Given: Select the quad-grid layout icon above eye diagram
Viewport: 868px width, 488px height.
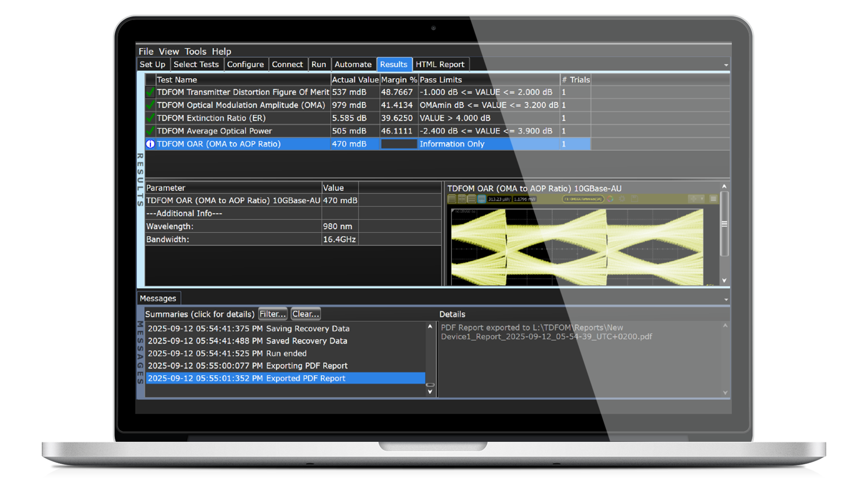Looking at the screenshot, I should [462, 199].
